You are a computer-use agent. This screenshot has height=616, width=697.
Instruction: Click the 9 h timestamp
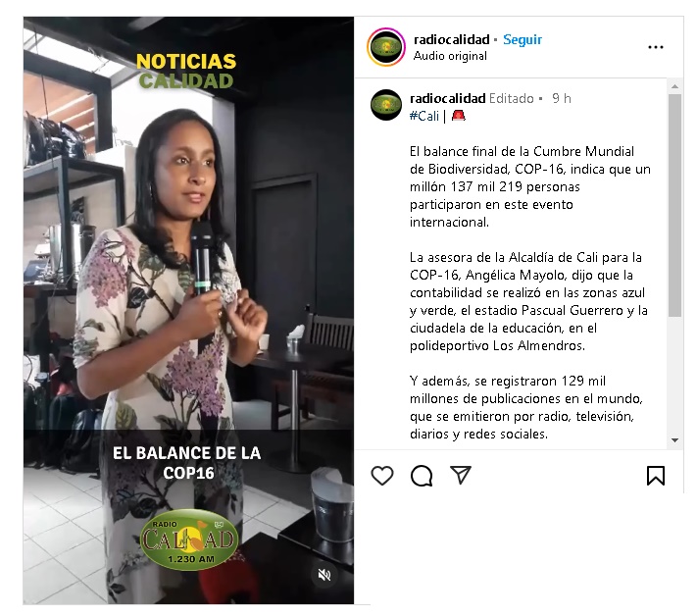tap(562, 98)
